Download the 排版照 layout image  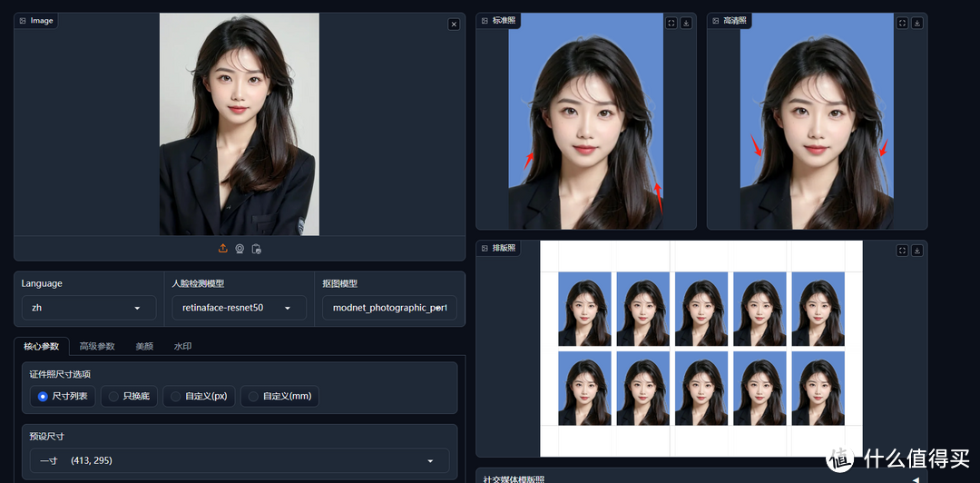click(x=917, y=251)
